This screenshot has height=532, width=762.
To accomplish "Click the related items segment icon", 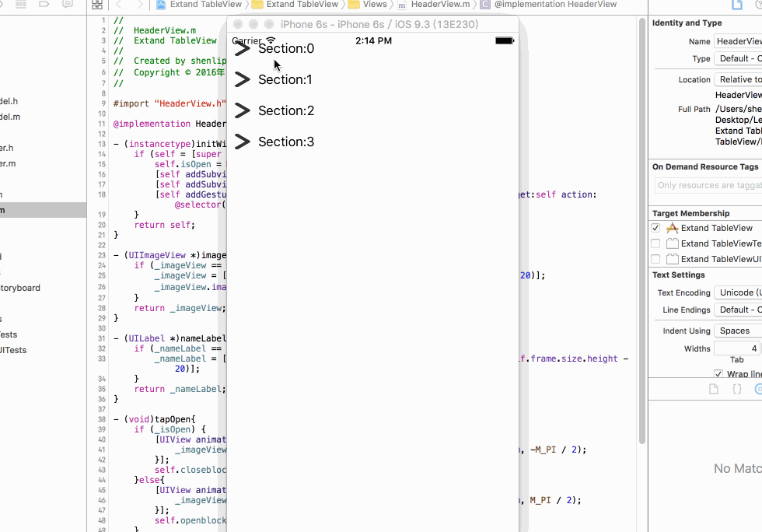I will 96,5.
